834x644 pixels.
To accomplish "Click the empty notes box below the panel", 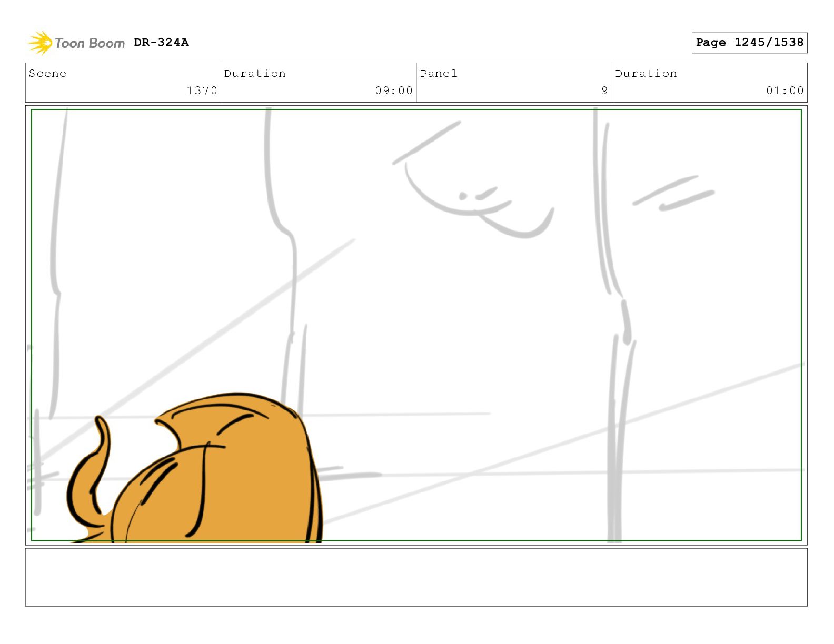I will [x=416, y=577].
